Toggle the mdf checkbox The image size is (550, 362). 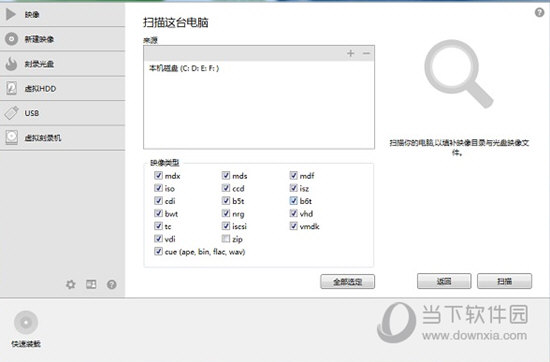pos(294,175)
